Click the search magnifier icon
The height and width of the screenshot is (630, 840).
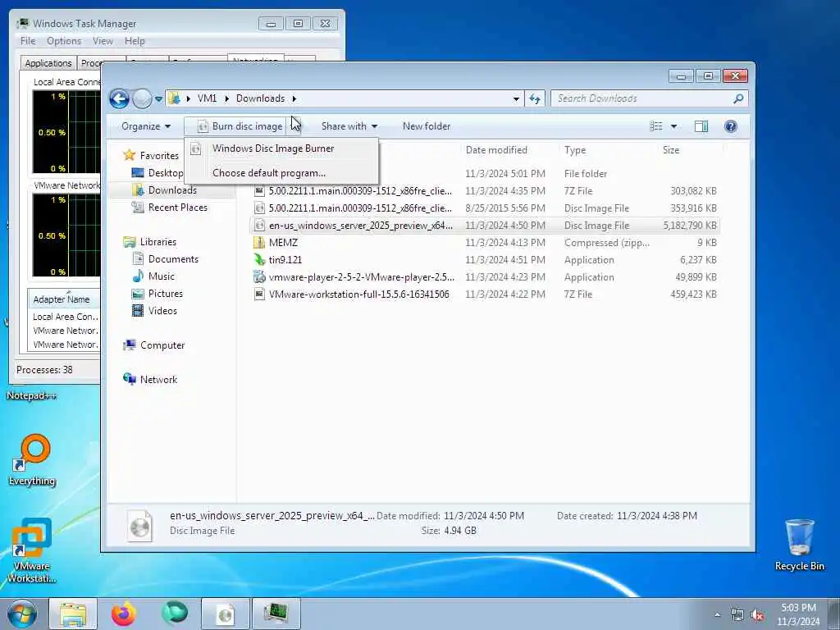738,98
